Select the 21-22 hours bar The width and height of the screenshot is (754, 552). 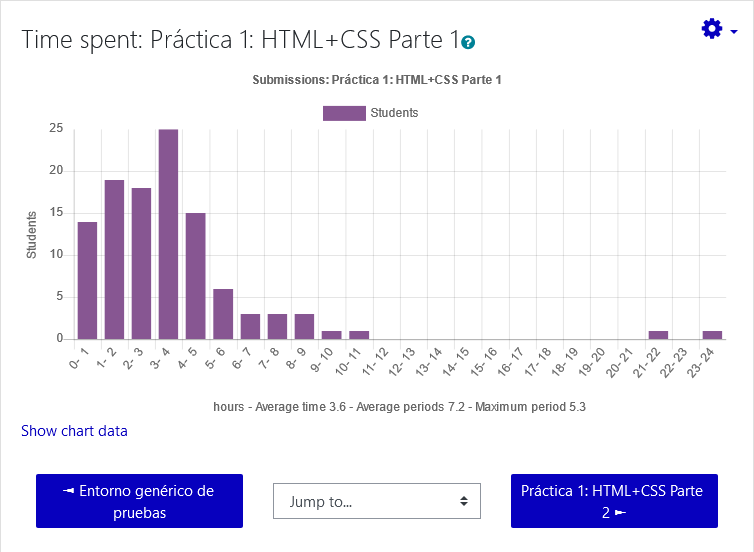658,334
